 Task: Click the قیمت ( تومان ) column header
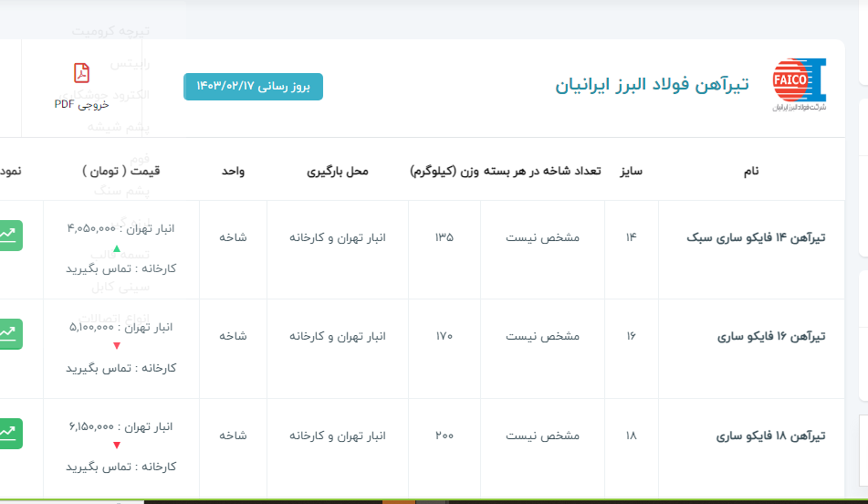pyautogui.click(x=120, y=171)
